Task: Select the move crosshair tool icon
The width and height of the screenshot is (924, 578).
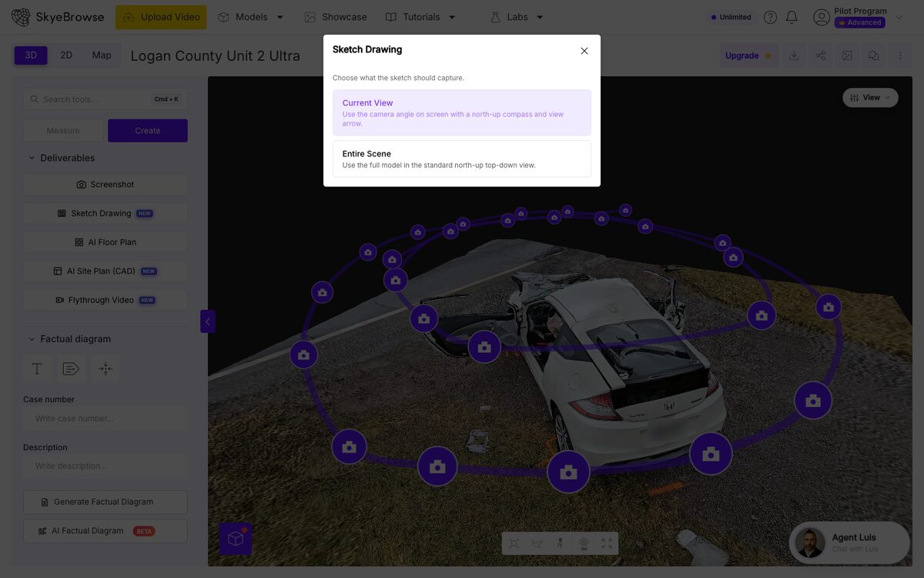Action: [x=105, y=369]
